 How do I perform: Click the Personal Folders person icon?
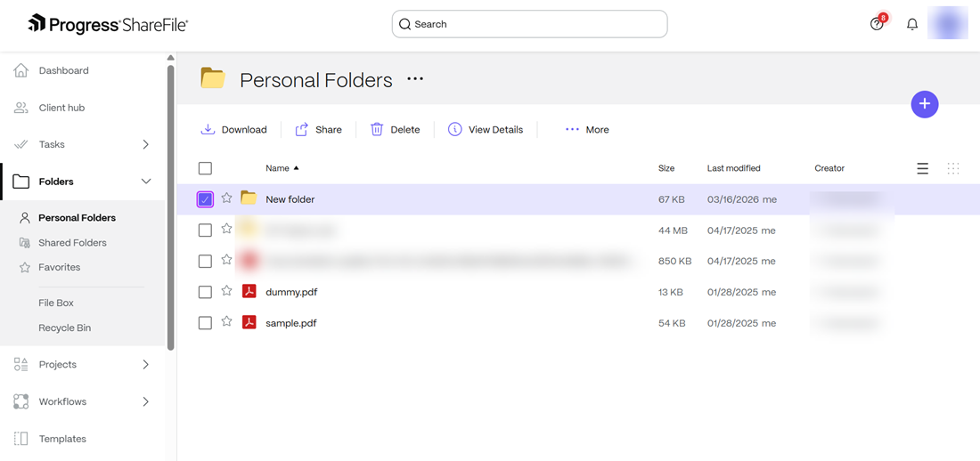[24, 218]
